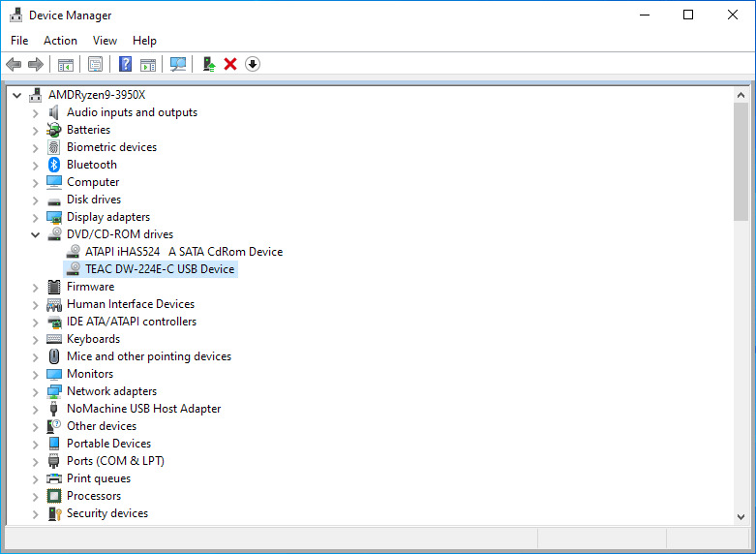The height and width of the screenshot is (554, 756).
Task: Open Properties toolbar icon
Action: pyautogui.click(x=95, y=64)
